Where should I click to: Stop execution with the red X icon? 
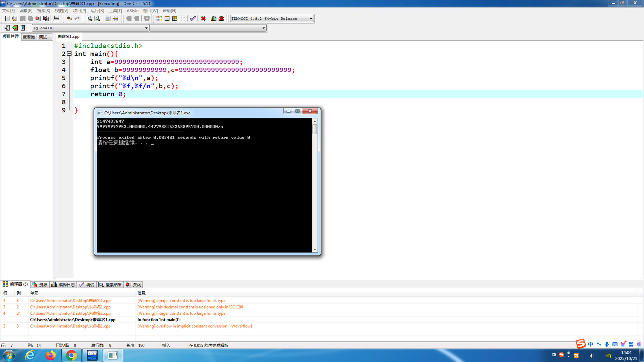(203, 18)
